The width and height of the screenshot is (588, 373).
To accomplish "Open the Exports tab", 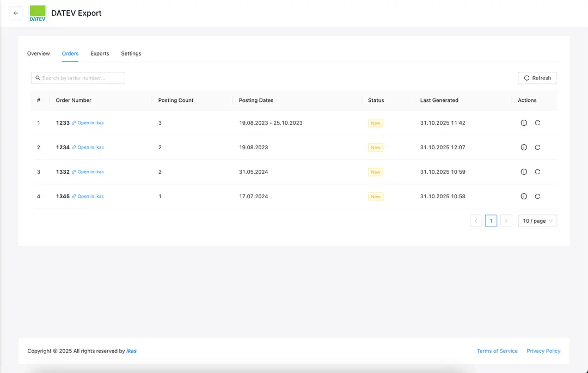I will (x=100, y=54).
